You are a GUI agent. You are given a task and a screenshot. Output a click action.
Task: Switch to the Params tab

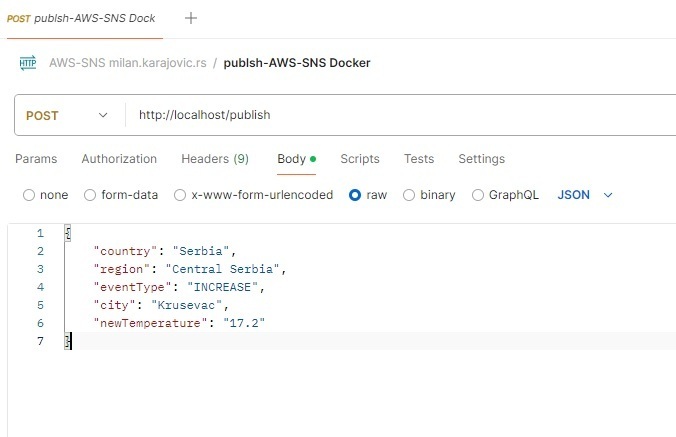[36, 159]
